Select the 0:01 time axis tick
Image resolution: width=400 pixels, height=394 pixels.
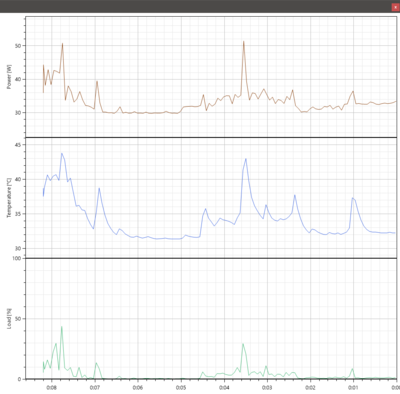click(x=353, y=388)
